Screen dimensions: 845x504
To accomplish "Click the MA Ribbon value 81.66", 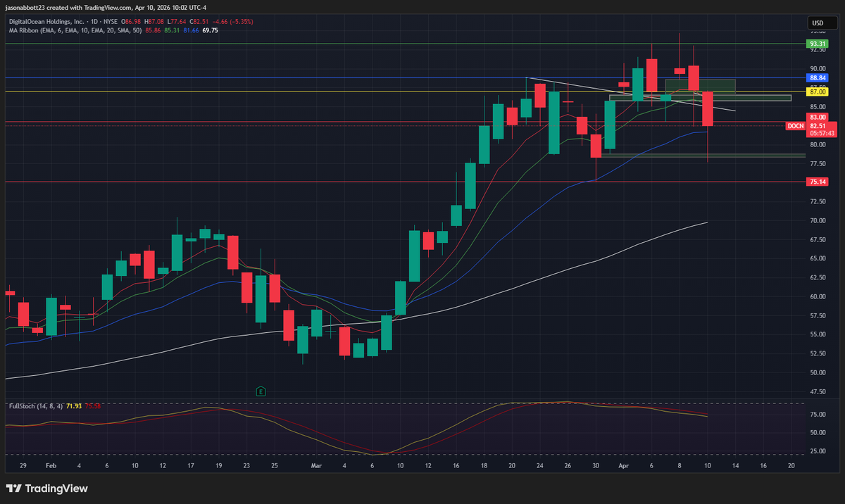I will pyautogui.click(x=192, y=31).
